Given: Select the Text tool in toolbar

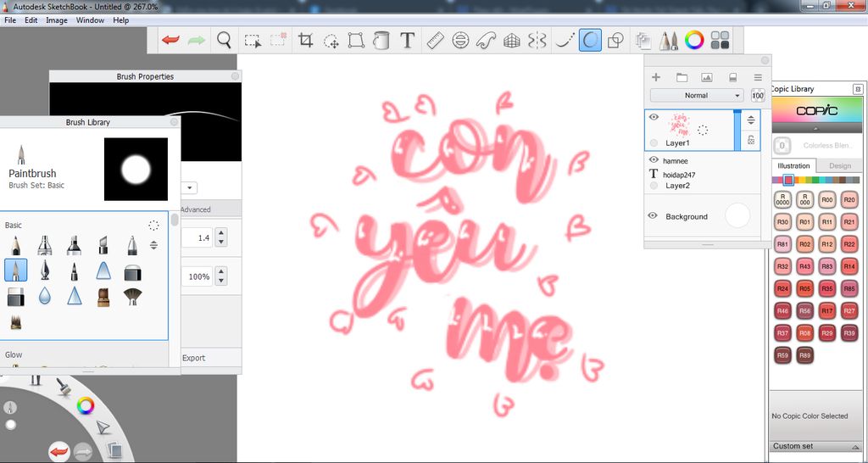Looking at the screenshot, I should tap(408, 41).
